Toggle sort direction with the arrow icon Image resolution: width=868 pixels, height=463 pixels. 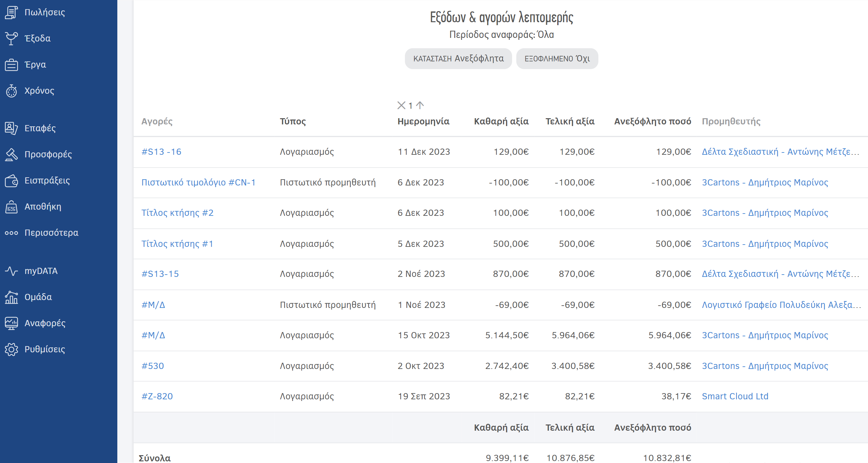(x=420, y=105)
